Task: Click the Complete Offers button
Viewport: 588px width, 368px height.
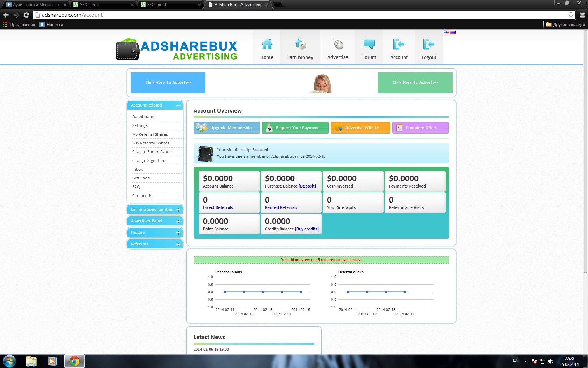Action: point(420,128)
